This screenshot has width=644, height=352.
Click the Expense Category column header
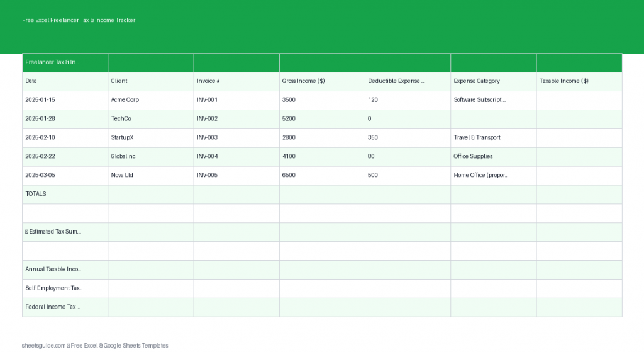click(x=493, y=81)
